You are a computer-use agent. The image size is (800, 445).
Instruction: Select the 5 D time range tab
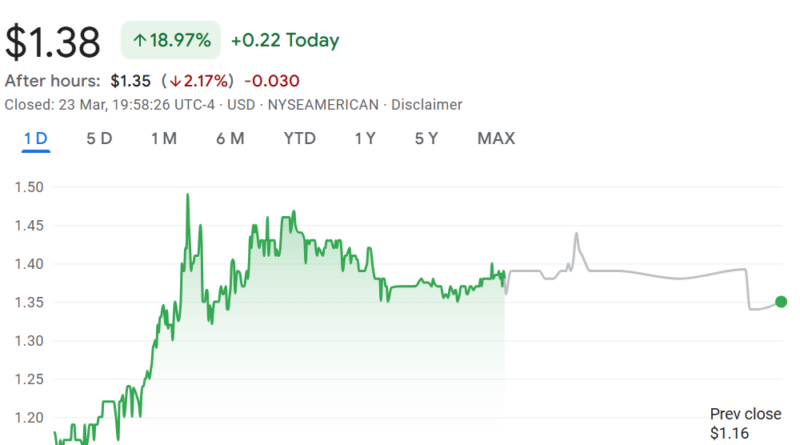(99, 139)
